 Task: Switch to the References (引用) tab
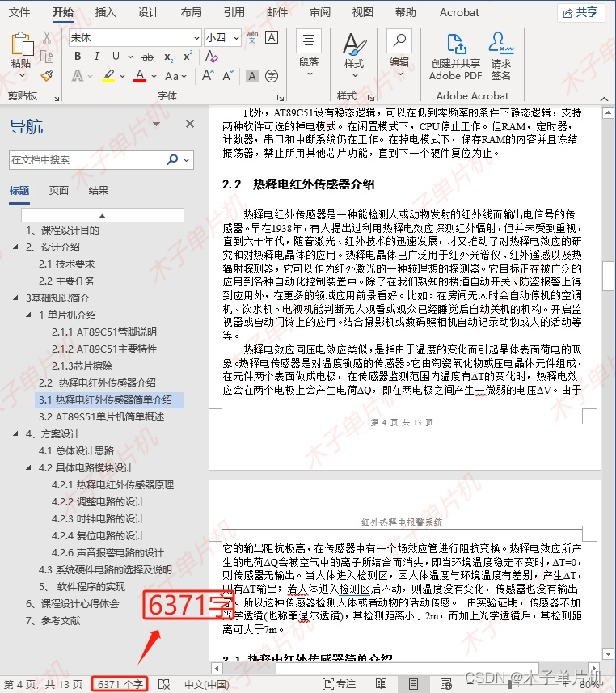pyautogui.click(x=234, y=12)
